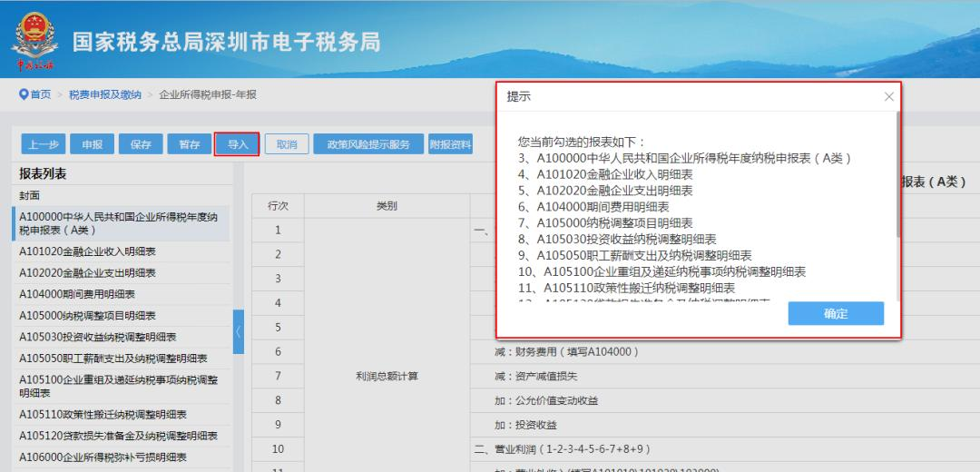Go to 税费申报及缴纳 breadcrumb
The width and height of the screenshot is (980, 472).
coord(105,94)
